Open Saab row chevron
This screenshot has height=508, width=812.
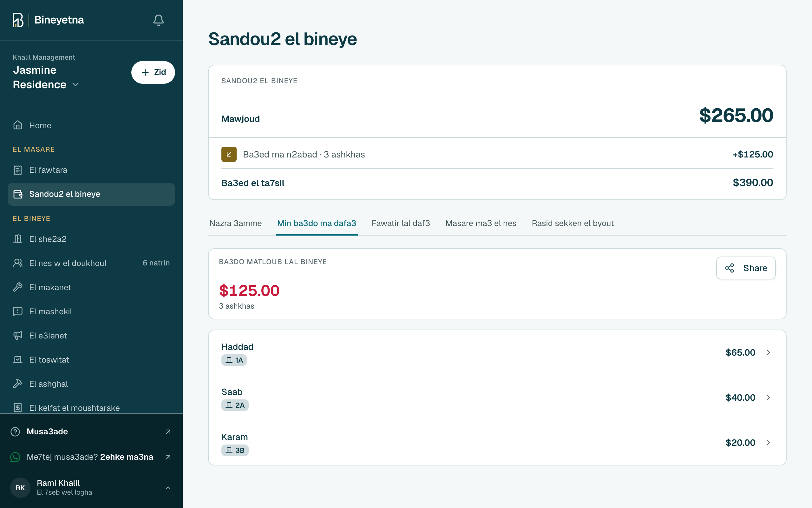[x=768, y=398]
